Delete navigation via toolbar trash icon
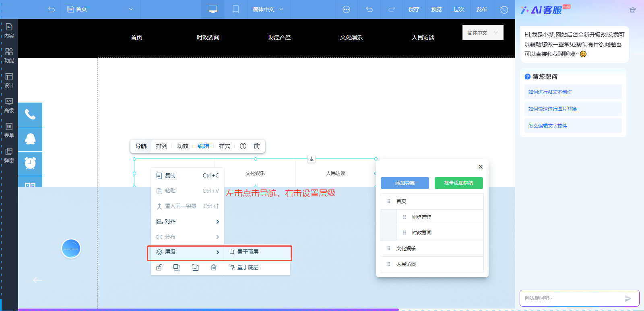Screen dimensions: 644x311 point(257,146)
